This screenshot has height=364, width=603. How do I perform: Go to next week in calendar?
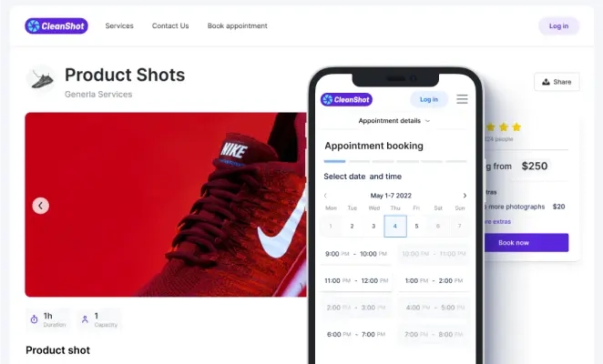pyautogui.click(x=465, y=196)
